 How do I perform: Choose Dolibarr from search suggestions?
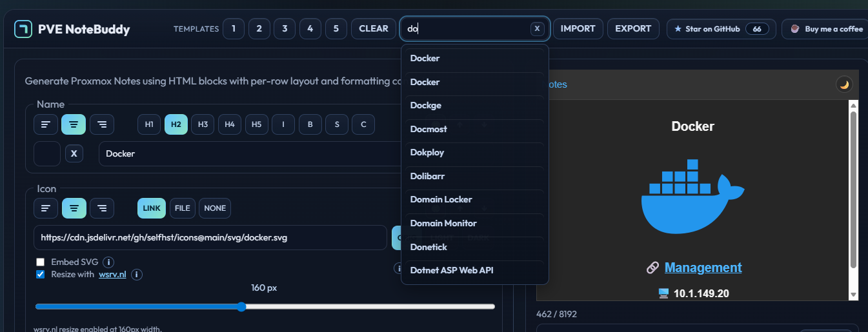475,176
